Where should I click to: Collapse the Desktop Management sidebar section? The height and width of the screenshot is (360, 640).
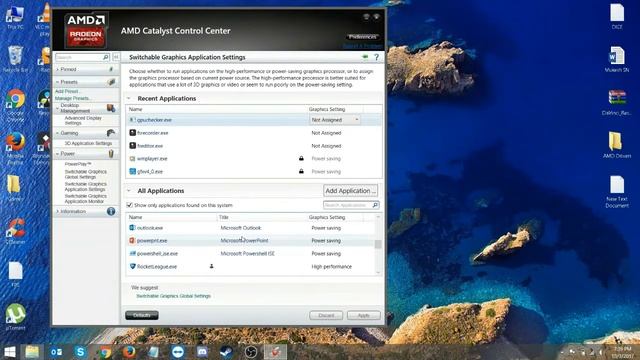[57, 108]
